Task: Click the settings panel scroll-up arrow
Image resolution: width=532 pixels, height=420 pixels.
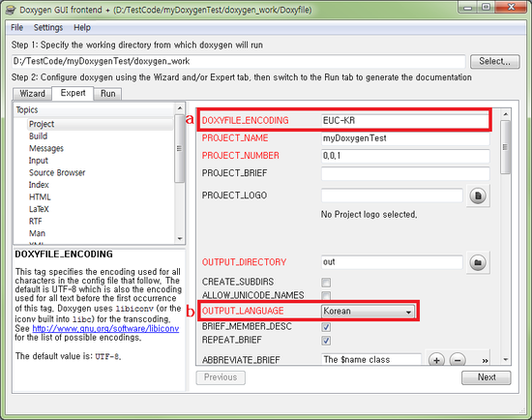Action: [x=506, y=114]
